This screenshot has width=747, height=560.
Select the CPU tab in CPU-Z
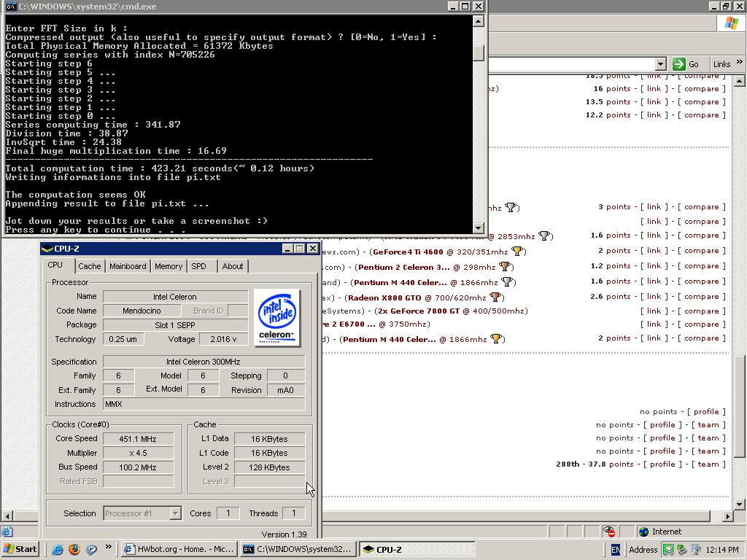click(x=55, y=265)
